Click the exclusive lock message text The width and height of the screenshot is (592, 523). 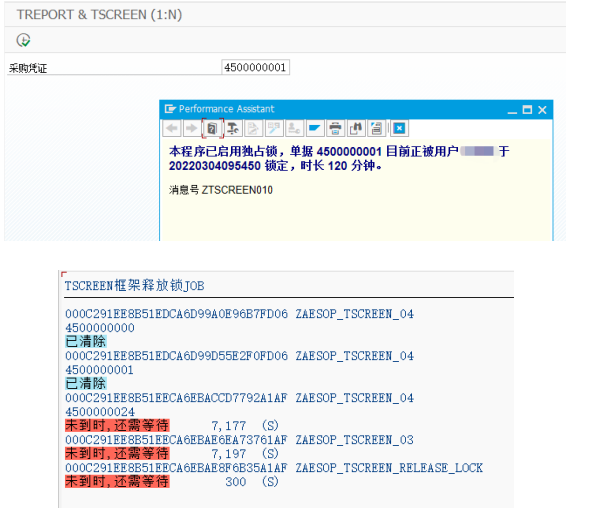[339, 159]
